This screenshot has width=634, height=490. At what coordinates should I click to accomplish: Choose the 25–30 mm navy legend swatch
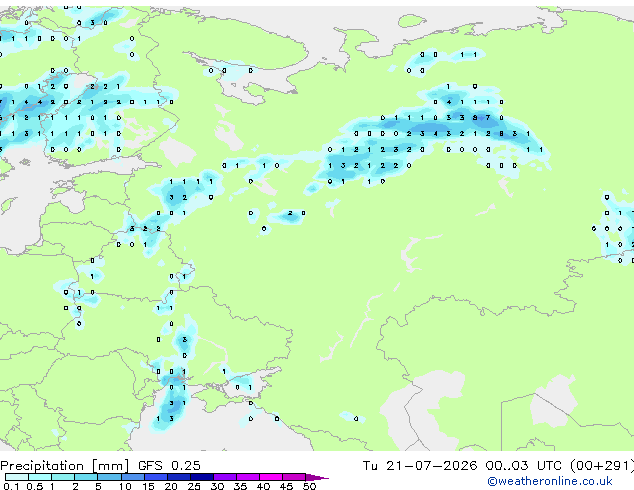(202, 477)
